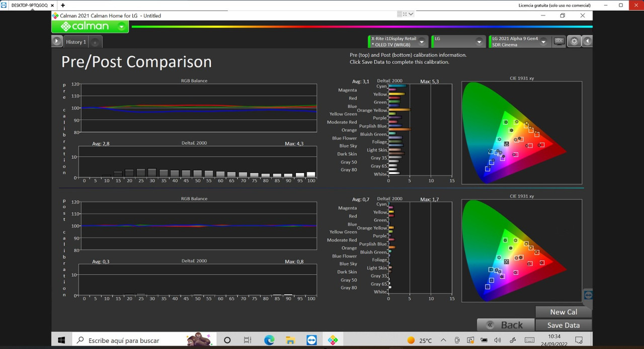Select the DESKTOP-9PTQGOQ session tab
Image resolution: width=644 pixels, height=349 pixels.
(x=29, y=5)
